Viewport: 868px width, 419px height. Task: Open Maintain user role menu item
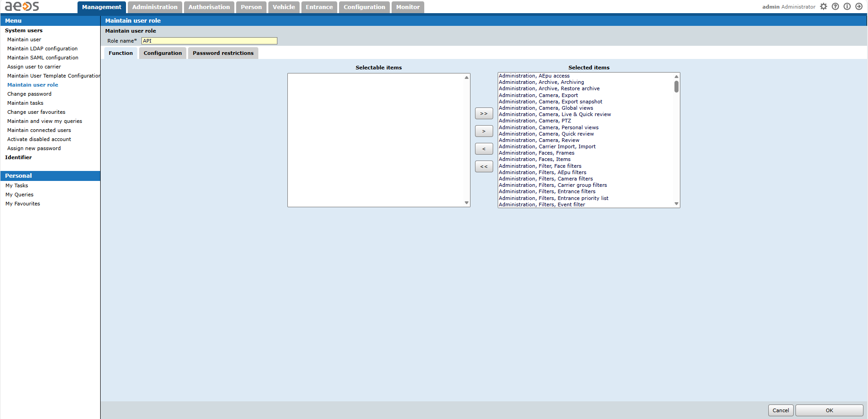(33, 85)
